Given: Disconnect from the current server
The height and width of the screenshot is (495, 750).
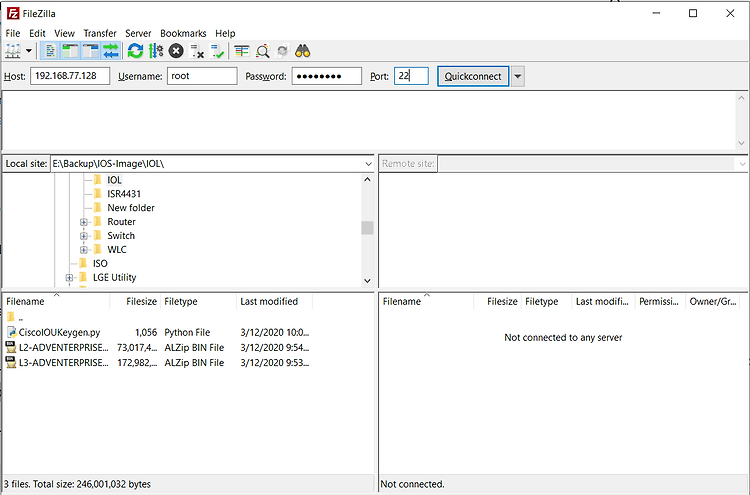Looking at the screenshot, I should 197,51.
